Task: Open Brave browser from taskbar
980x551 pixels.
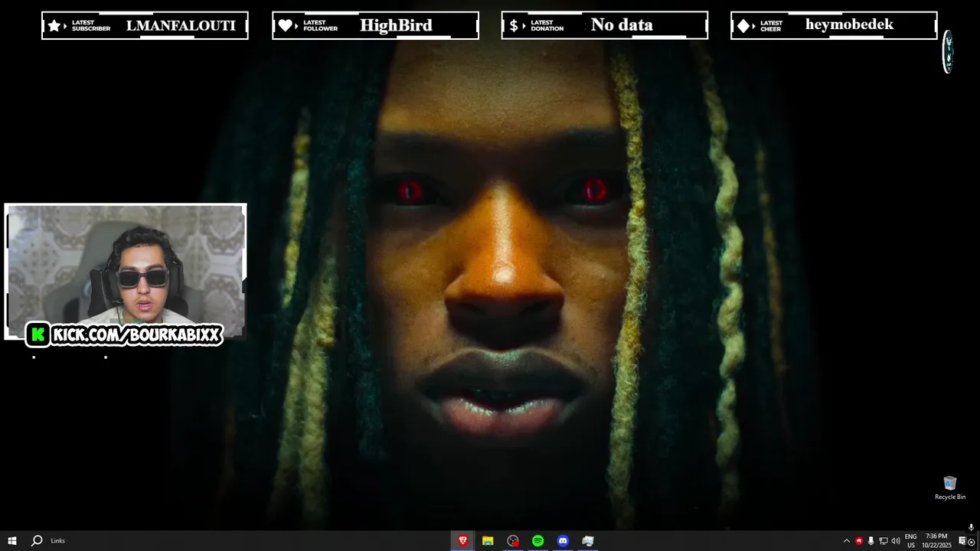Action: point(462,541)
